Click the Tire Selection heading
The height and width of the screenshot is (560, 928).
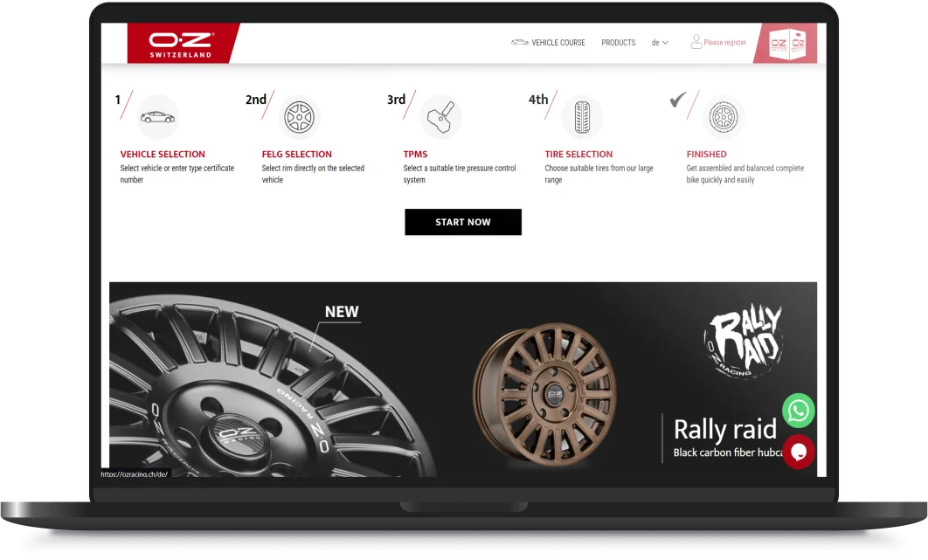(578, 154)
